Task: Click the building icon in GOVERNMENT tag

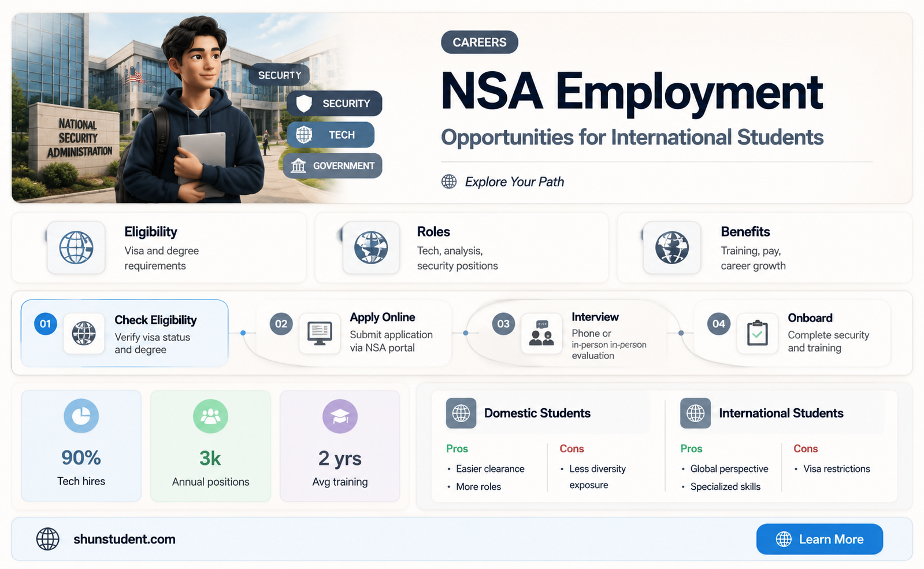Action: tap(298, 166)
